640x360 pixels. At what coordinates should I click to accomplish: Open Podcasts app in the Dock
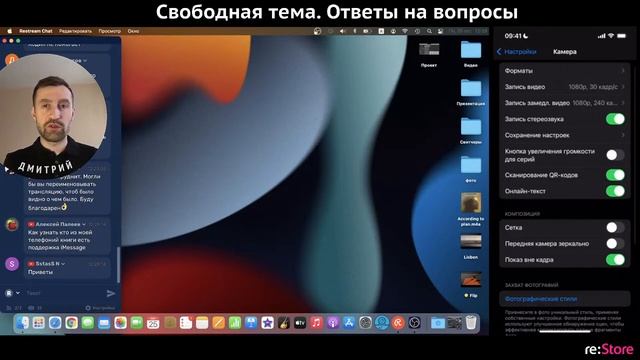(333, 323)
